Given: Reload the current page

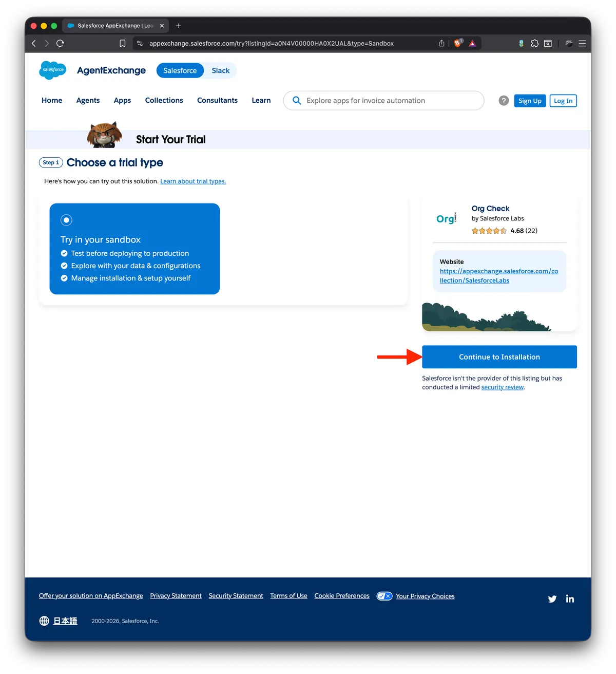Looking at the screenshot, I should (x=60, y=44).
